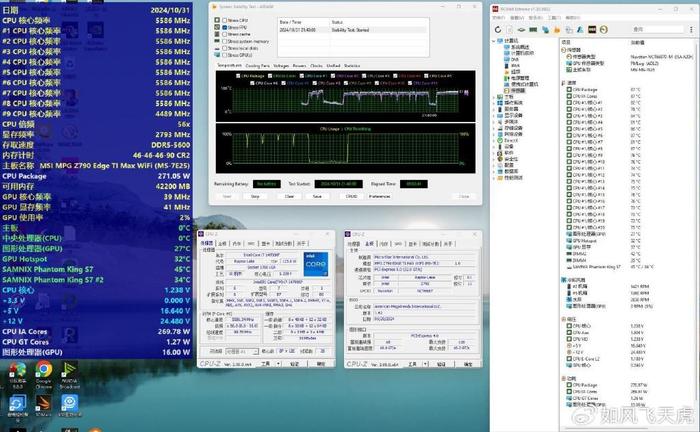
Task: Enable the Stress cache checkbox
Action: (x=225, y=34)
